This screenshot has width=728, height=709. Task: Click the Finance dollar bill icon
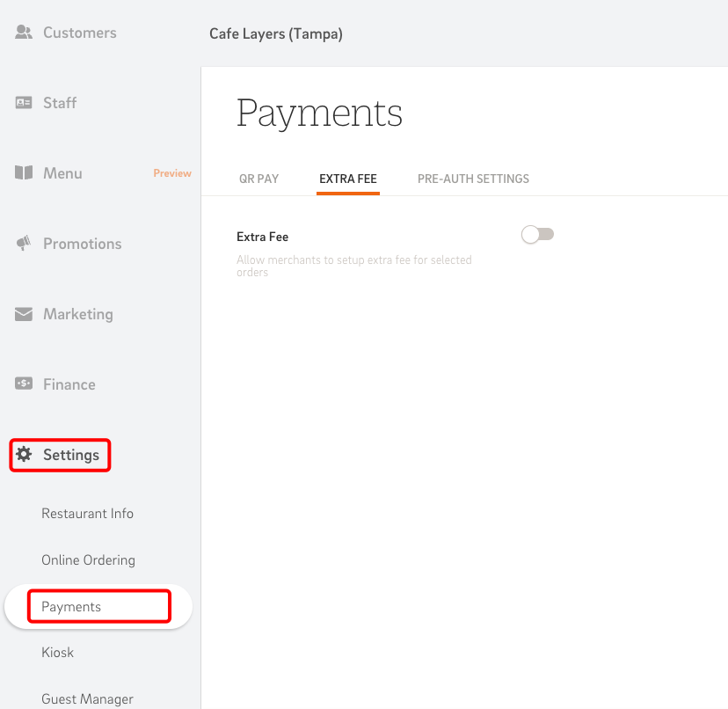pos(24,384)
